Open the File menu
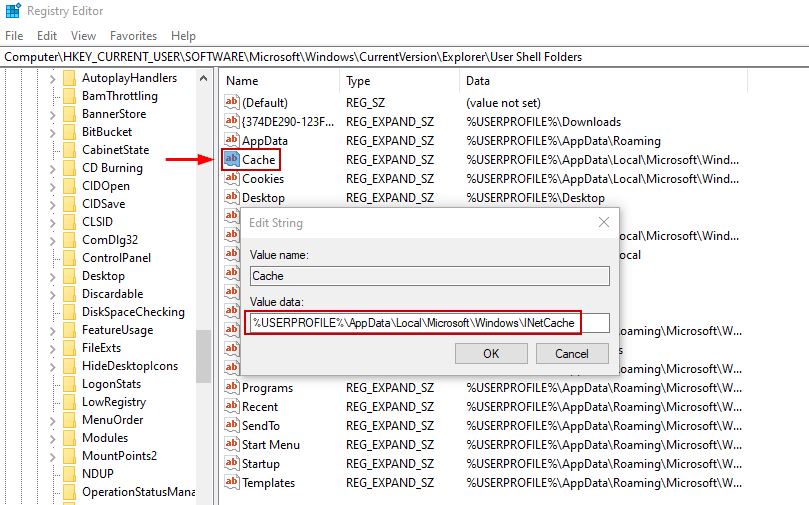This screenshot has height=505, width=809. [x=14, y=36]
